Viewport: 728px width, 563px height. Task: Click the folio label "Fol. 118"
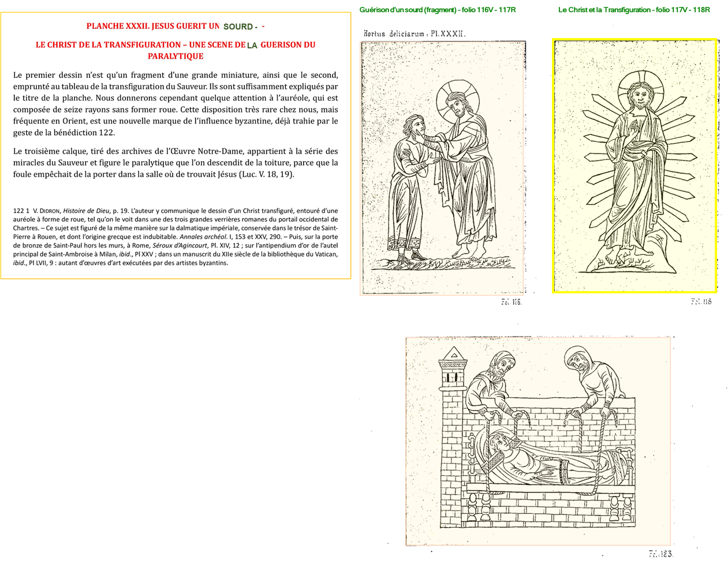click(701, 301)
